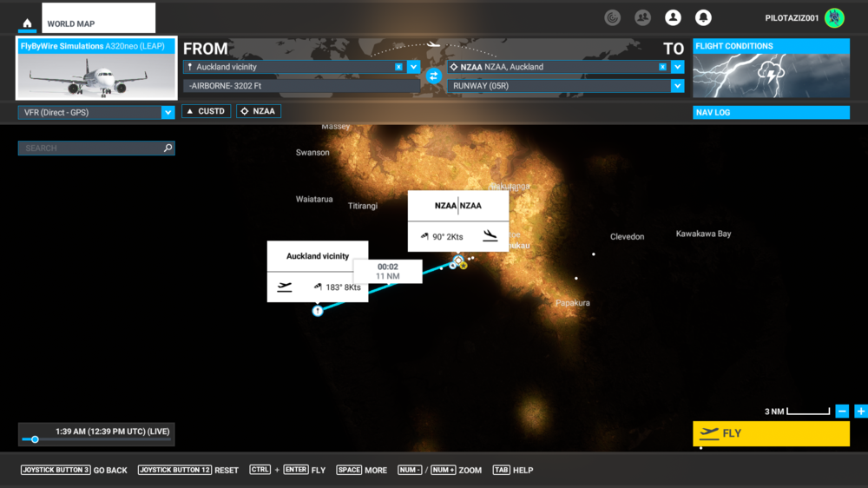Click the Titirangi map label
868x488 pixels.
[363, 206]
